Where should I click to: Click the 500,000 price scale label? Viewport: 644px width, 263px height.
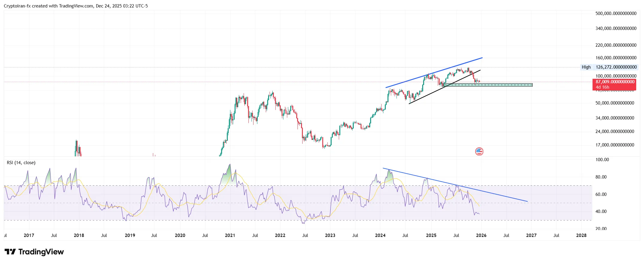click(616, 13)
